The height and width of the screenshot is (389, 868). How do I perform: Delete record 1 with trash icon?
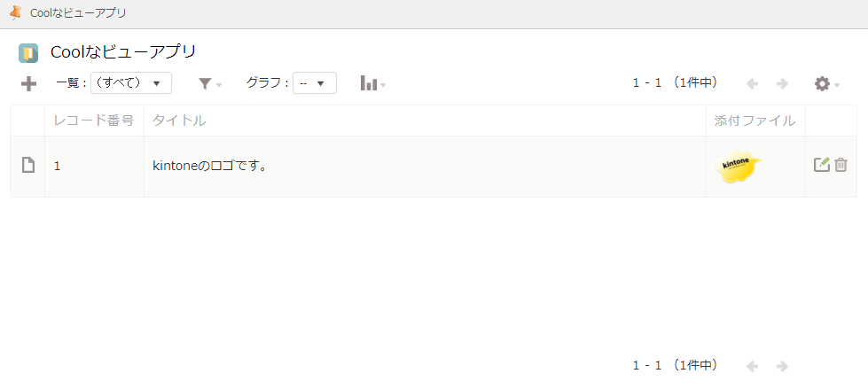(x=841, y=165)
